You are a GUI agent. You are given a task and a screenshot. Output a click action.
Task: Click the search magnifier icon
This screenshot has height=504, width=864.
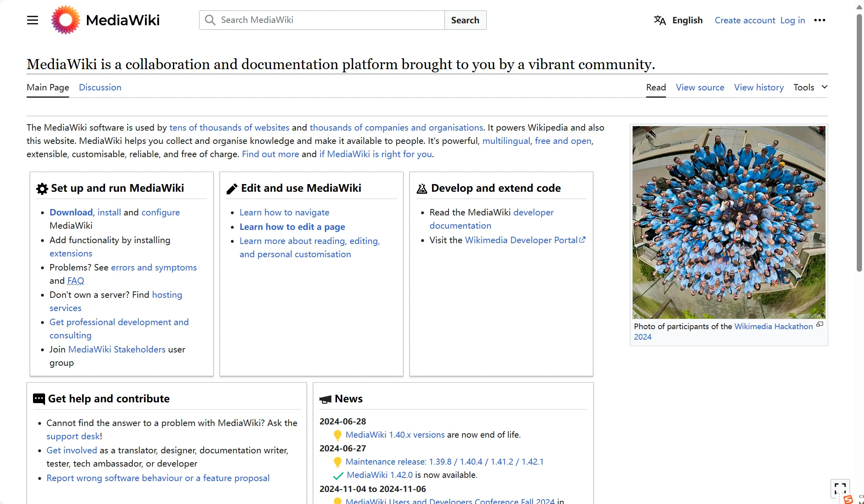click(x=210, y=20)
